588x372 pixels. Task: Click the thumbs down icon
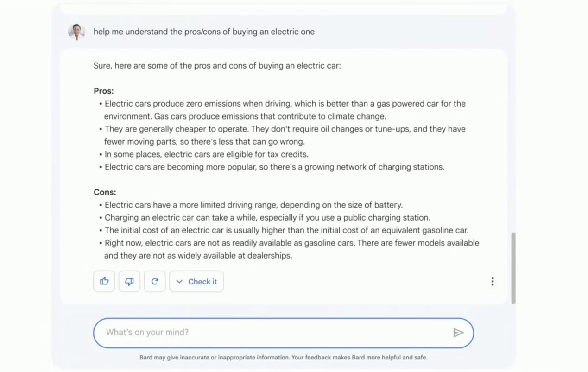129,281
